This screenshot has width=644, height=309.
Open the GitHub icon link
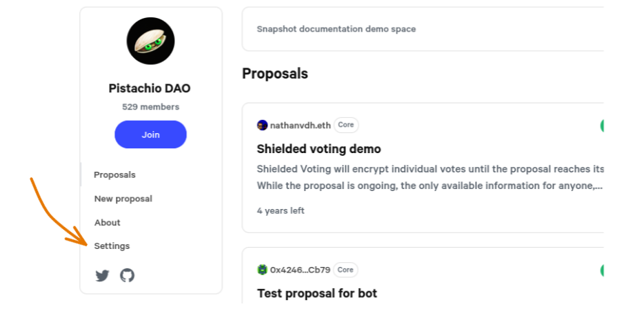click(128, 276)
